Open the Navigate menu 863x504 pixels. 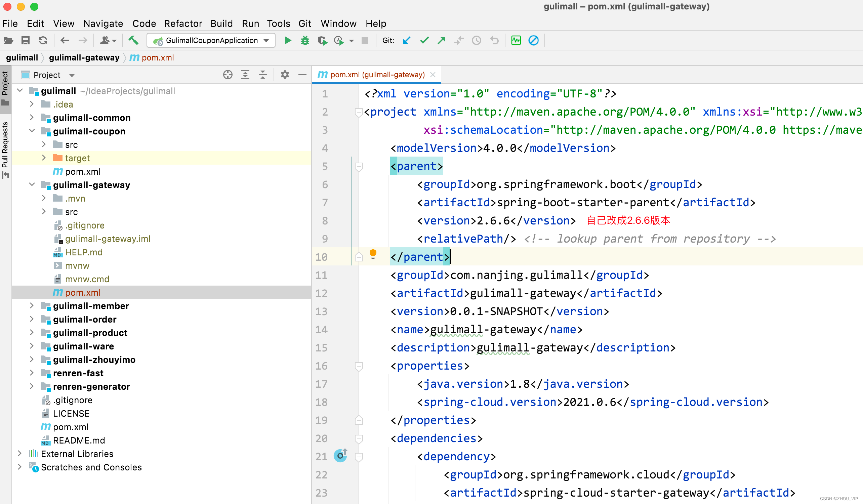[103, 23]
